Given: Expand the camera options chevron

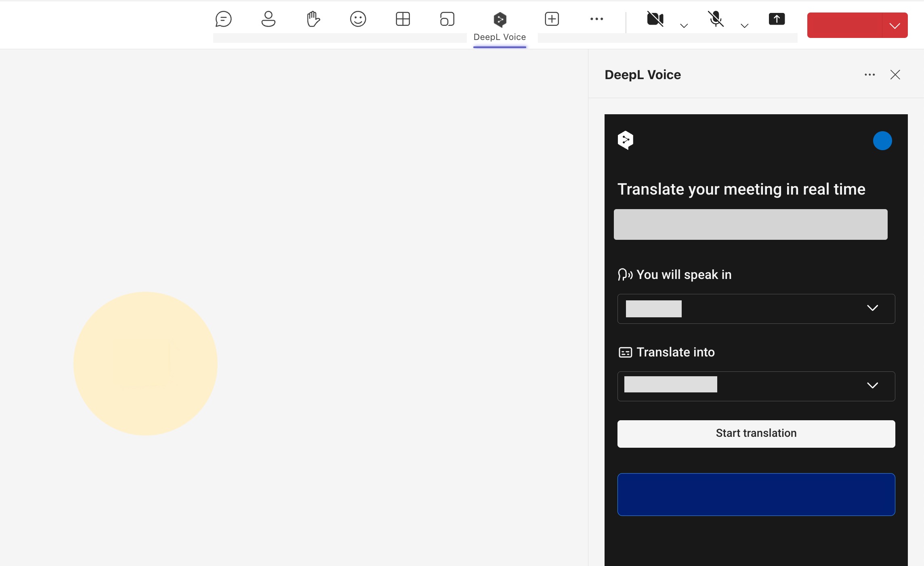Looking at the screenshot, I should (683, 25).
